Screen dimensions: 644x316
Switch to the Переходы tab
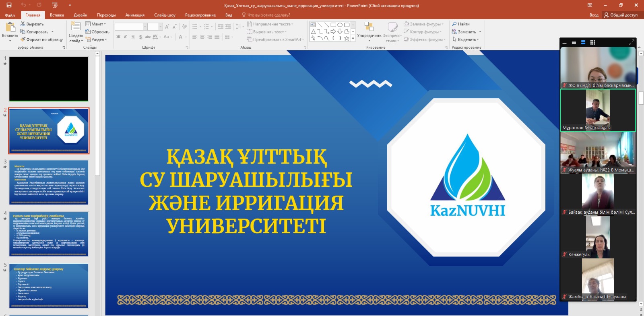(x=106, y=15)
